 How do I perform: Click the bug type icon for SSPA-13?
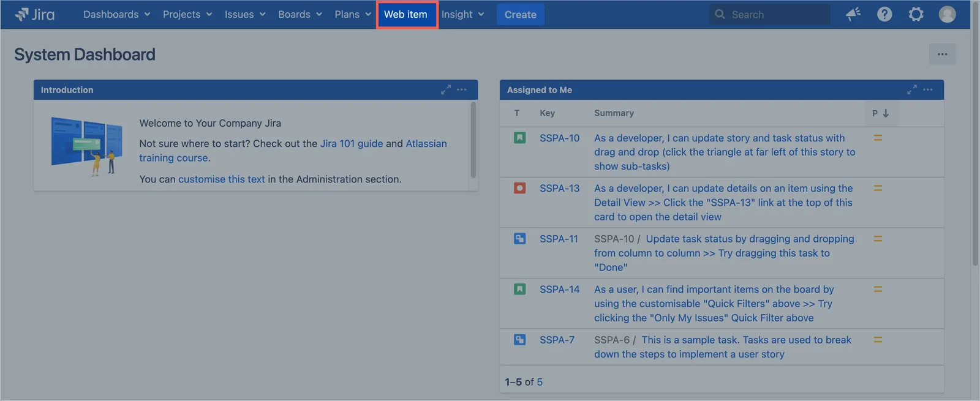(519, 188)
